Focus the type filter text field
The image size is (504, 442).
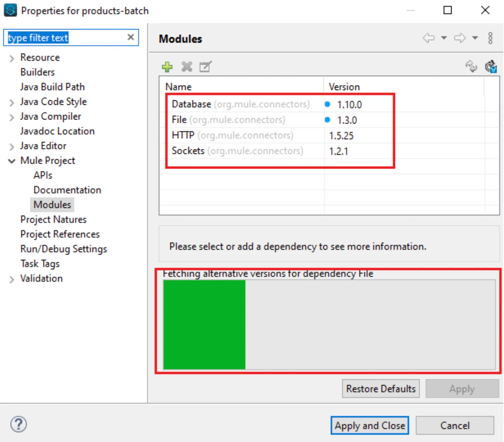[71, 38]
